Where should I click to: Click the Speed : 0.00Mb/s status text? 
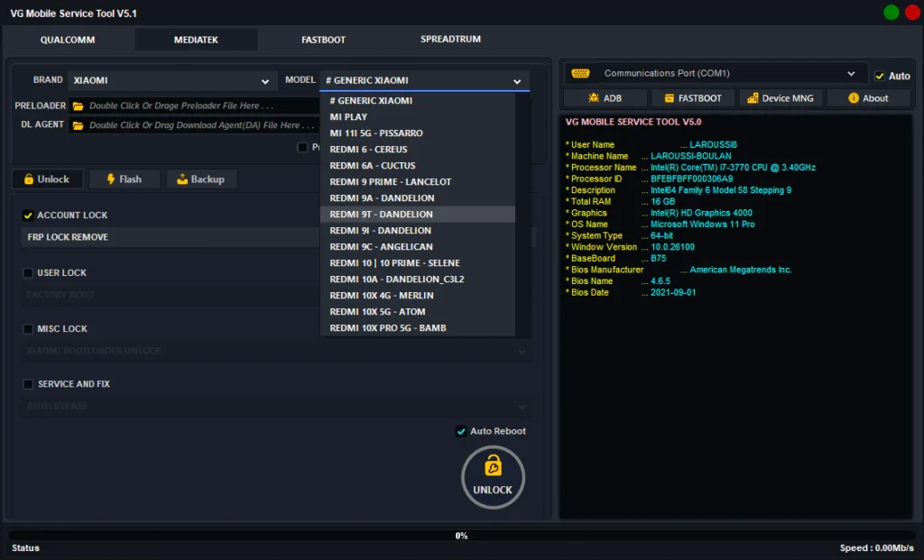click(x=877, y=548)
